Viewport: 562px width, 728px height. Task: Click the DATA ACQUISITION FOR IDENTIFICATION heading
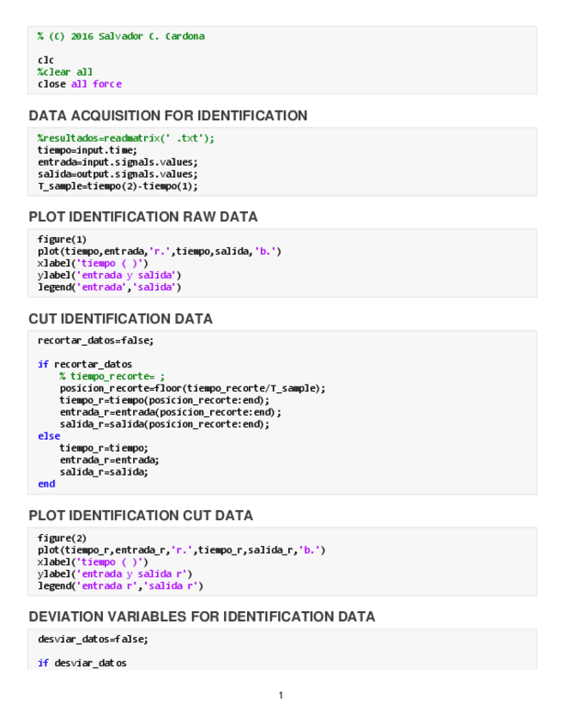pyautogui.click(x=167, y=116)
